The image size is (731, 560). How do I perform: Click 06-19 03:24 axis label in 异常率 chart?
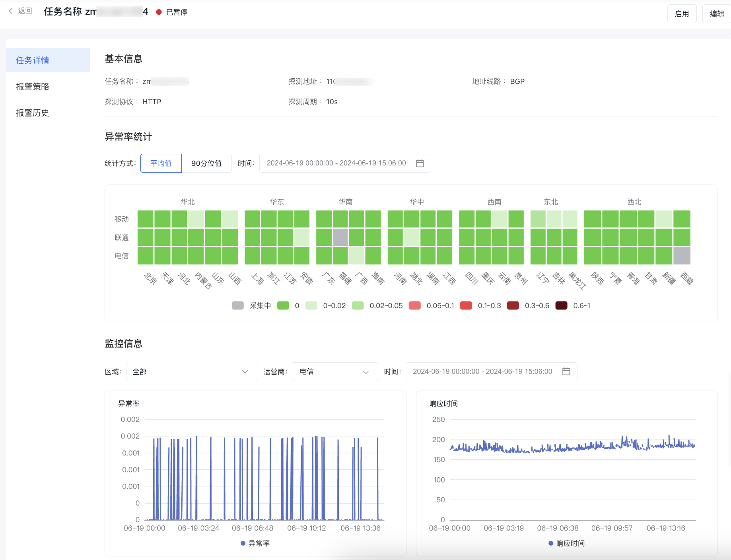198,528
